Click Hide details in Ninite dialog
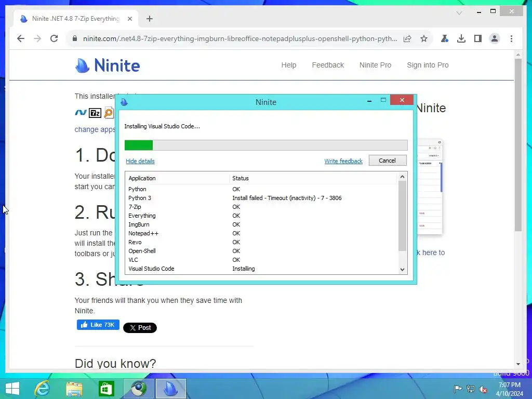 point(140,161)
